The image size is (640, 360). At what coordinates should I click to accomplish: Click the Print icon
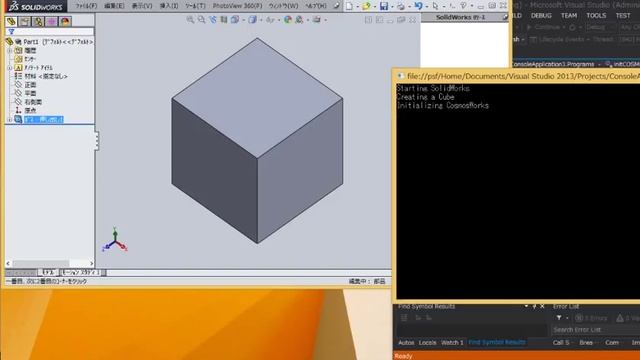click(x=401, y=6)
